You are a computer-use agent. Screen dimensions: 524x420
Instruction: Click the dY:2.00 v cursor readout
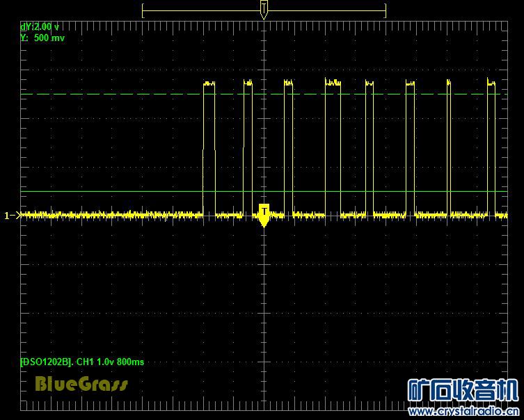point(40,26)
